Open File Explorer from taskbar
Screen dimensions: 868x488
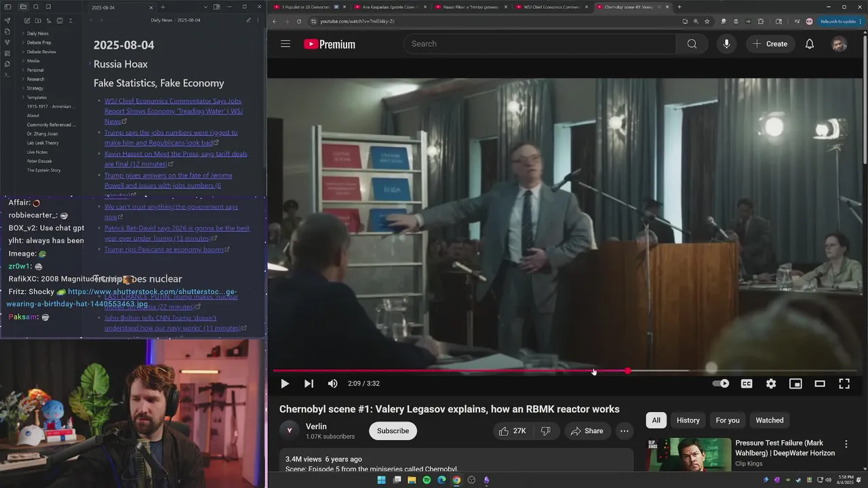click(x=412, y=480)
